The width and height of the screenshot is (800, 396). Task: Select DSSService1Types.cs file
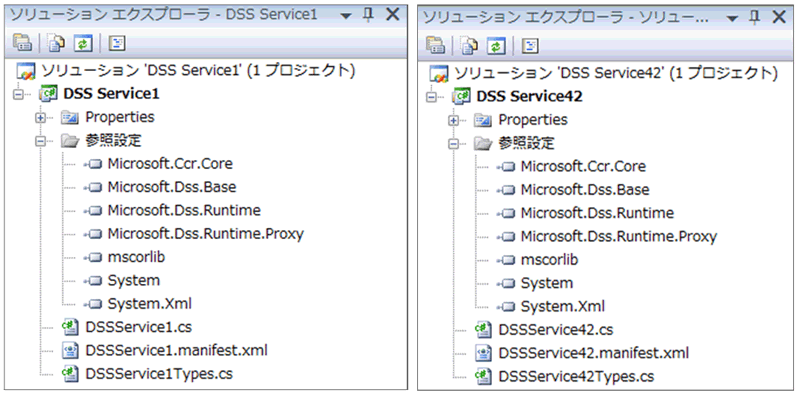(159, 374)
